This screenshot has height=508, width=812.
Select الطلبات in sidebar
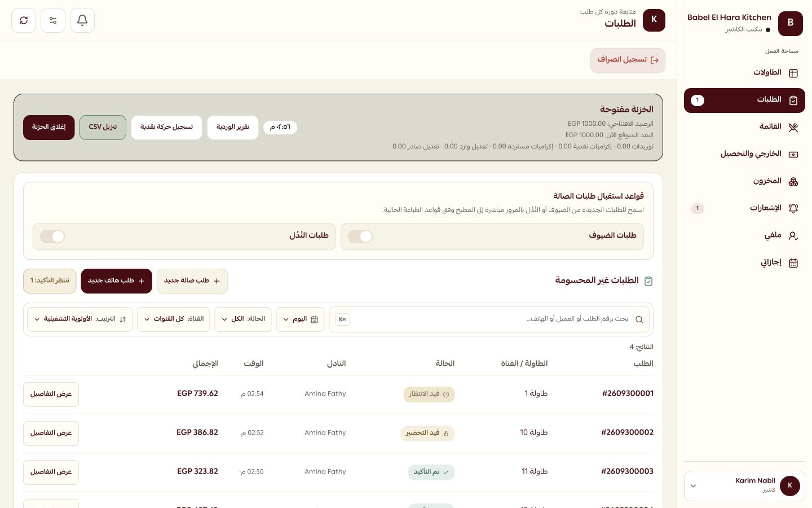tap(744, 100)
